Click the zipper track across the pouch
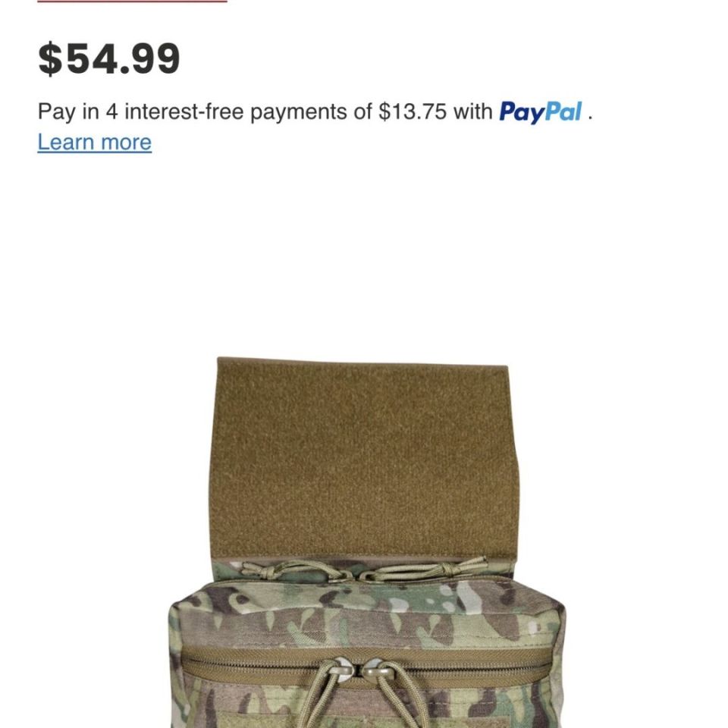The image size is (728, 728). (x=367, y=667)
